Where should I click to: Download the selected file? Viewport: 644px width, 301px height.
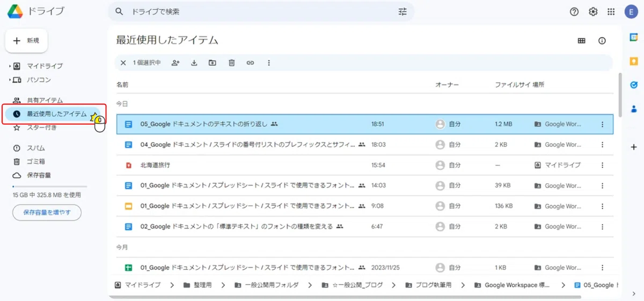pyautogui.click(x=194, y=63)
